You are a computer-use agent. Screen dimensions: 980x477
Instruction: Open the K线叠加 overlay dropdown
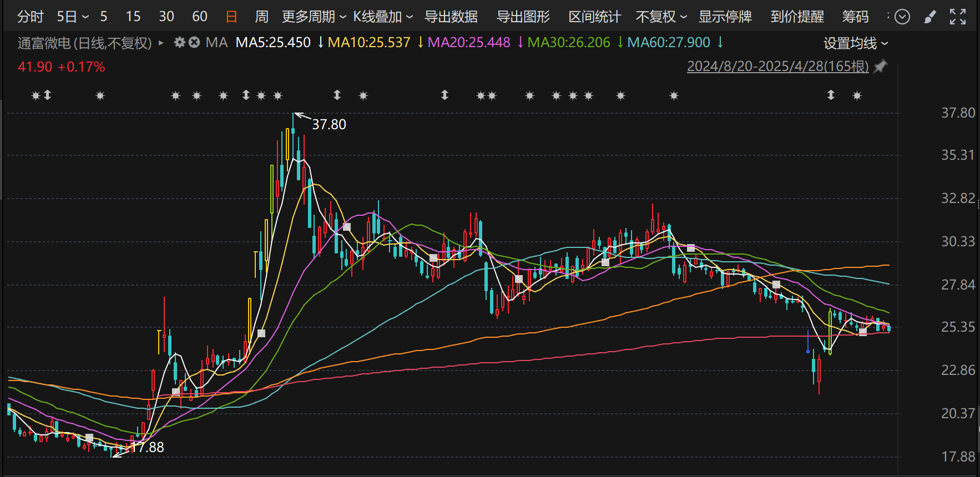tap(383, 17)
